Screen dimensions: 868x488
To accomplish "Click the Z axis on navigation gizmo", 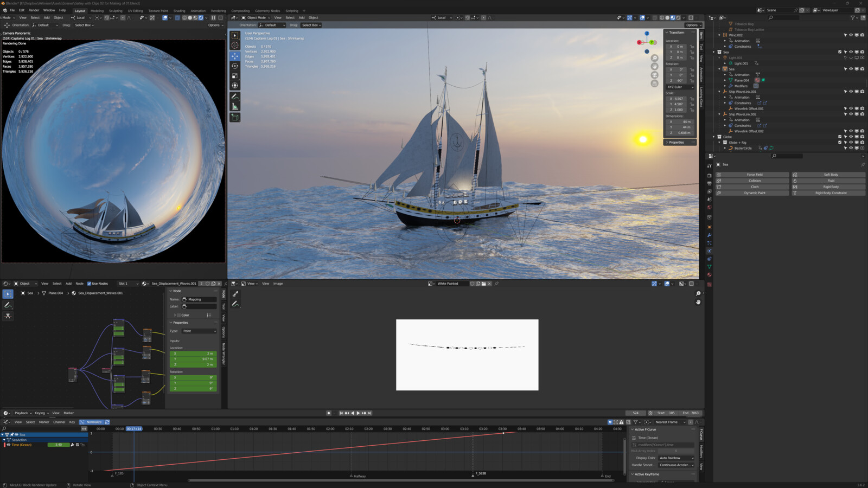I will point(647,34).
